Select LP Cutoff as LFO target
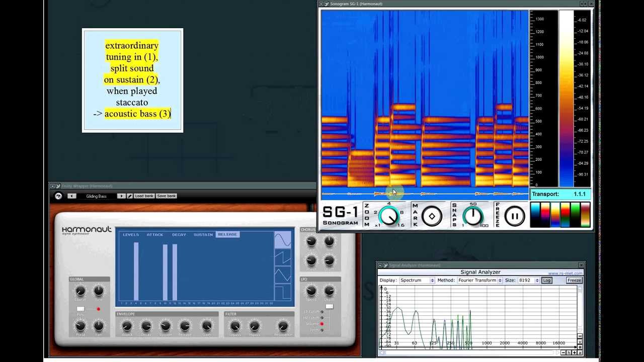Screen dimensions: 644x362 321,312
